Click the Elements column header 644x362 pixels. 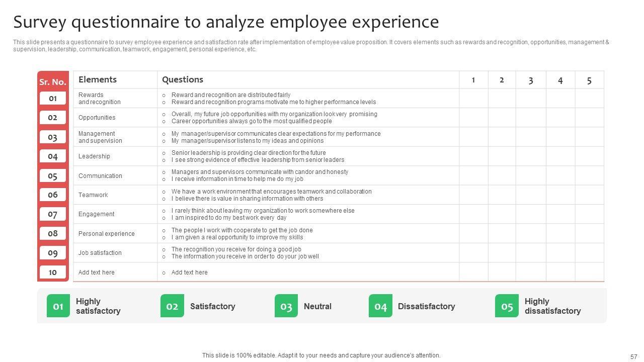(98, 79)
